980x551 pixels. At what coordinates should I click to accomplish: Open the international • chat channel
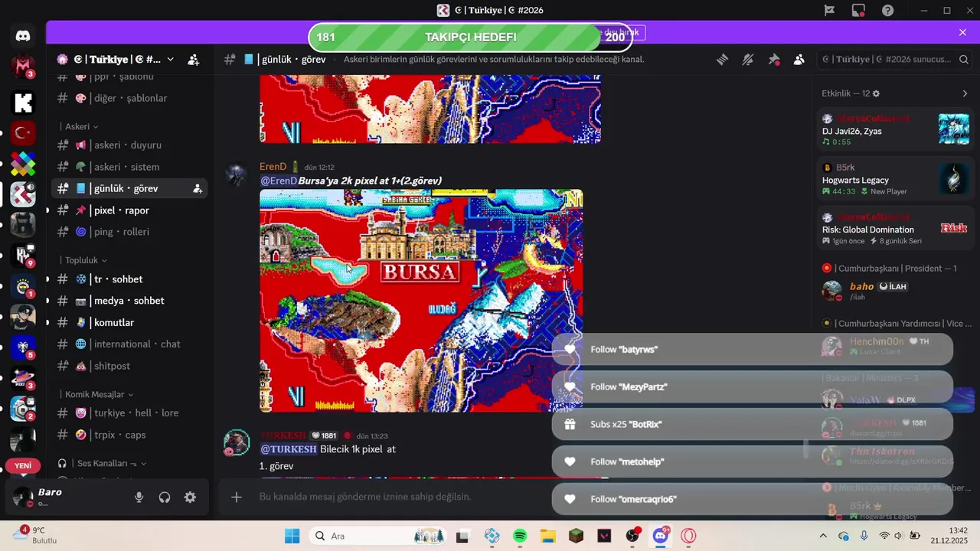[x=129, y=344]
